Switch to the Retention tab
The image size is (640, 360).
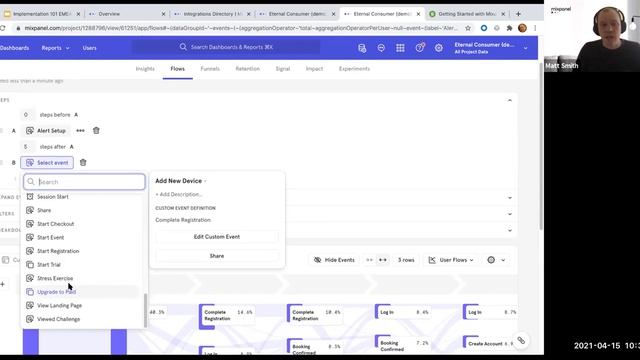click(x=247, y=69)
